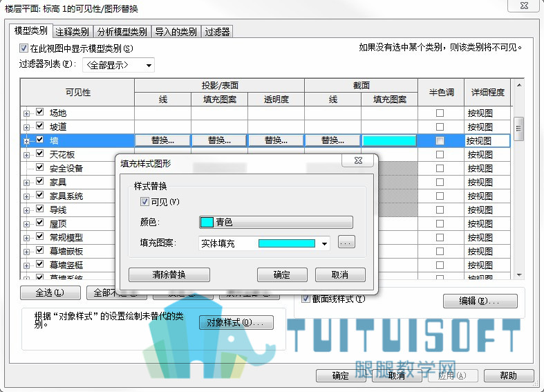The height and width of the screenshot is (392, 544).
Task: Uncheck visibility for 坡道
Action: (40, 126)
